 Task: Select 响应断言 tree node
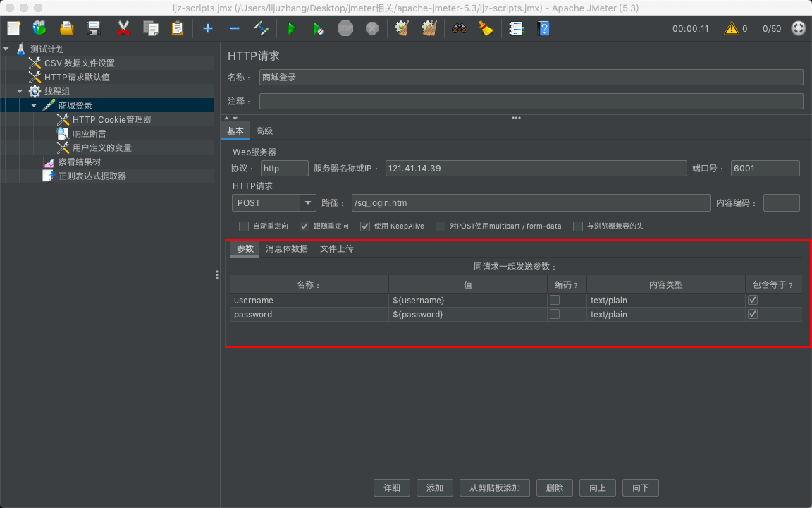coord(89,133)
